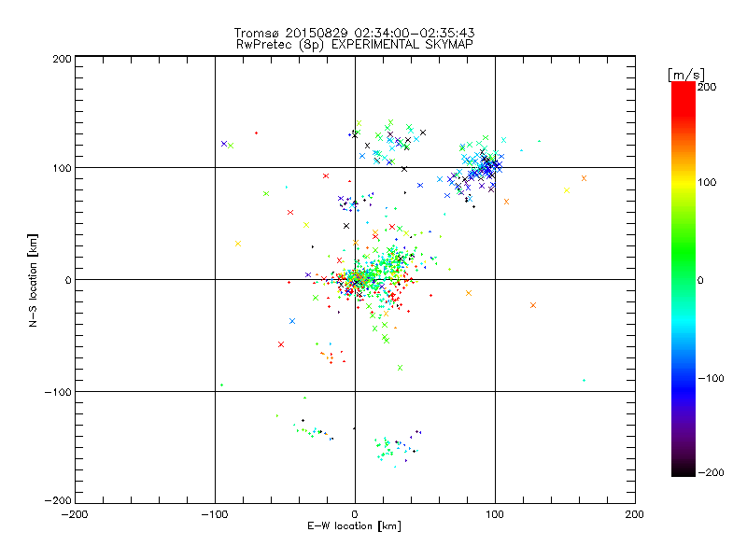The image size is (747, 560).
Task: Click the colorbar '-100' label
Action: click(x=711, y=378)
